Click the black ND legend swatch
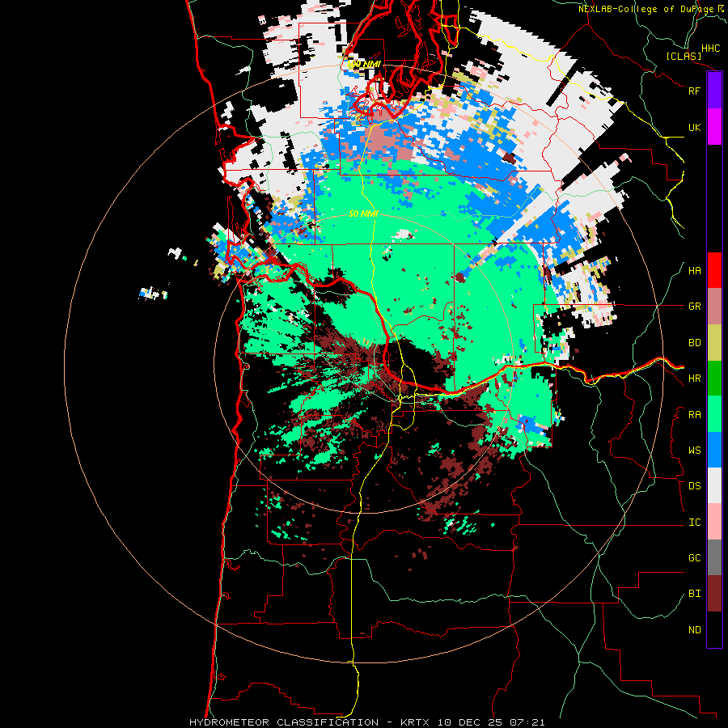Viewport: 728px width, 728px height. pos(714,629)
